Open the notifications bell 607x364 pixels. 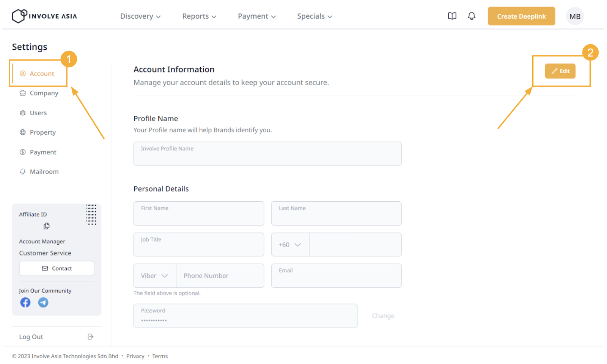pos(471,16)
